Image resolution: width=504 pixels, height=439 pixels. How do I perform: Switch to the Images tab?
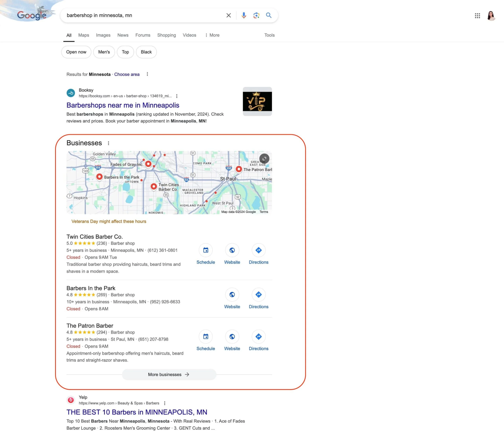(x=103, y=35)
